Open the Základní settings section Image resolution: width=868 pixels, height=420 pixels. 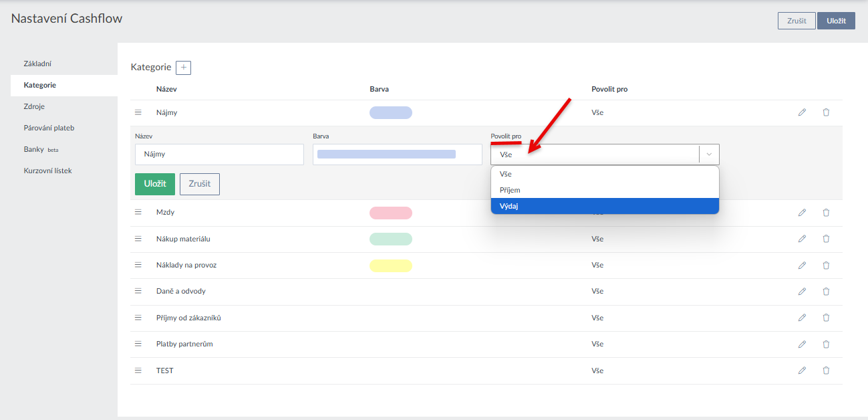(x=37, y=64)
